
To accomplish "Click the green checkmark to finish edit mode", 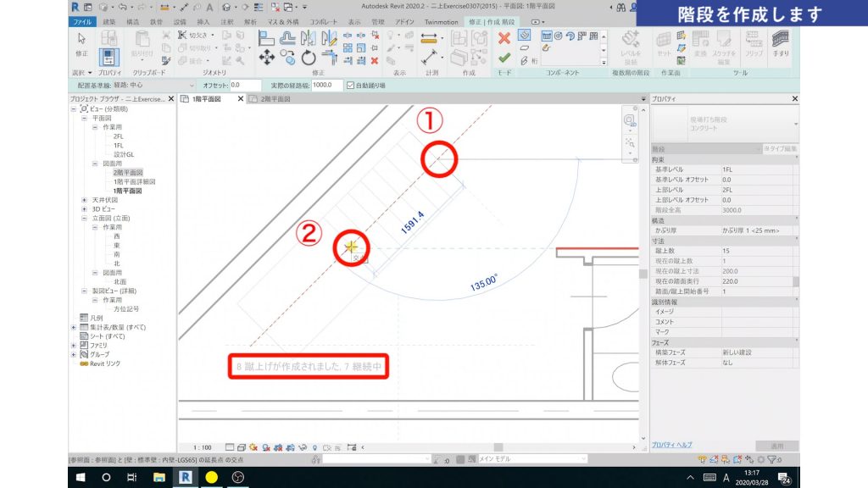I will point(504,58).
